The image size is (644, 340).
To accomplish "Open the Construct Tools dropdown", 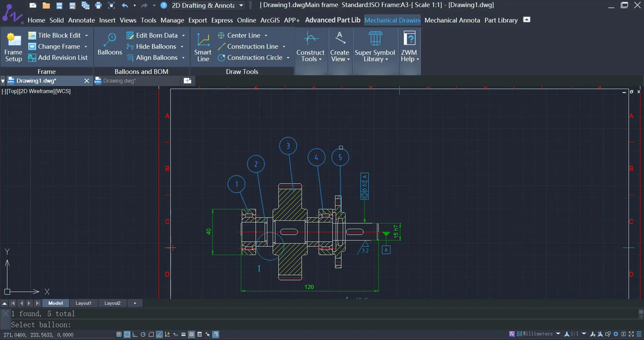I will (x=310, y=47).
